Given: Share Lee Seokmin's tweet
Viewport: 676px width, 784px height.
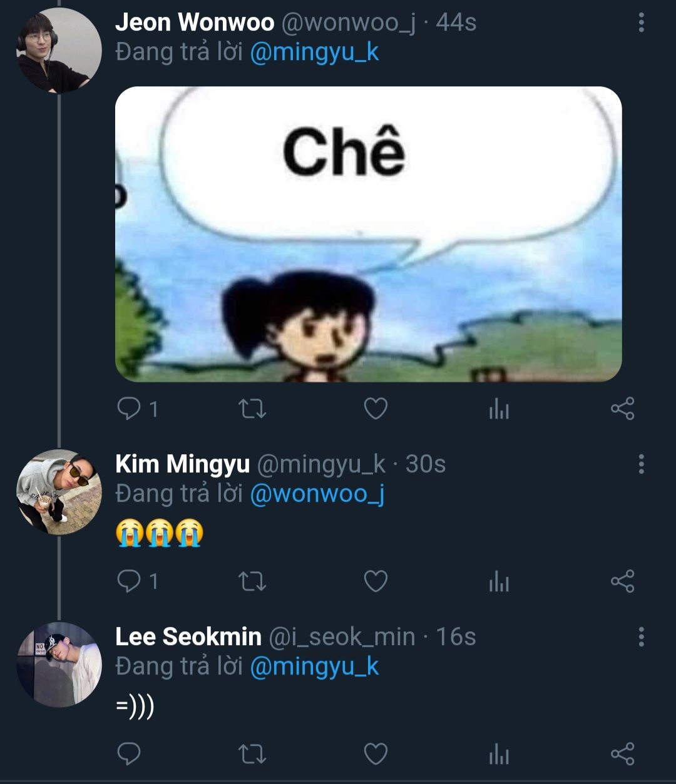Looking at the screenshot, I should click(622, 755).
